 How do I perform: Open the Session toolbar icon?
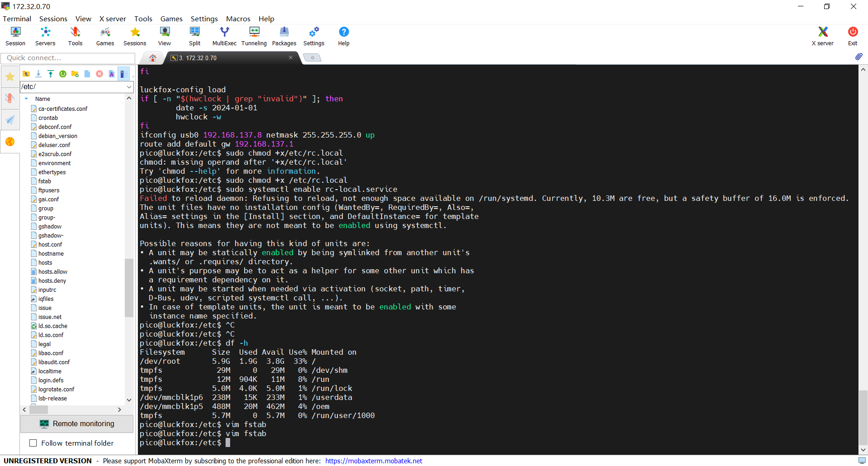tap(15, 36)
